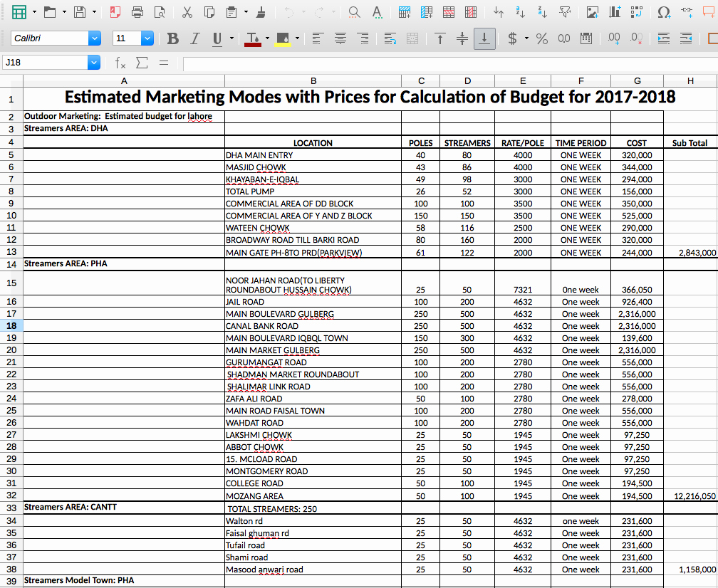Viewport: 718px width, 588px height.
Task: Insert rows above icon
Action: click(405, 12)
